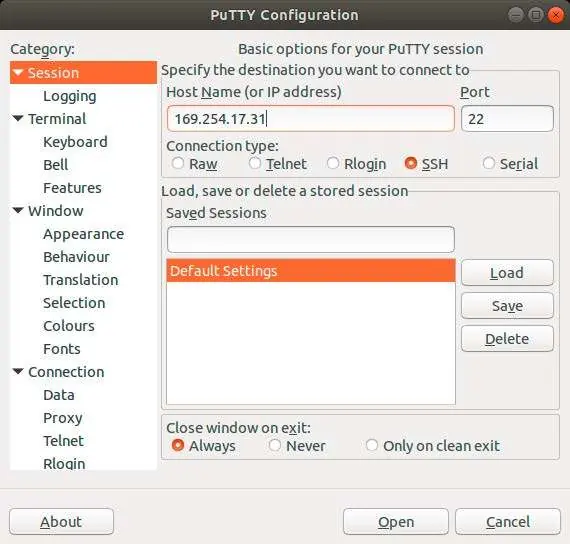Screen dimensions: 570x544
Task: Minimize the PuTTY Configuration window
Action: [x=515, y=15]
